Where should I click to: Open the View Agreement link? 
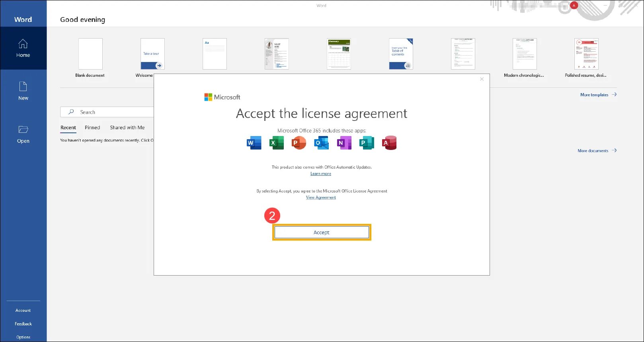pos(321,198)
